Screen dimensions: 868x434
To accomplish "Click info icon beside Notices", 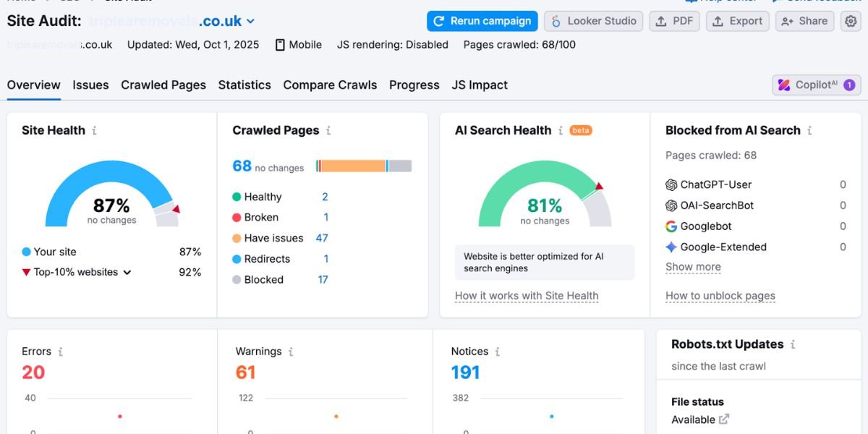I will point(498,352).
